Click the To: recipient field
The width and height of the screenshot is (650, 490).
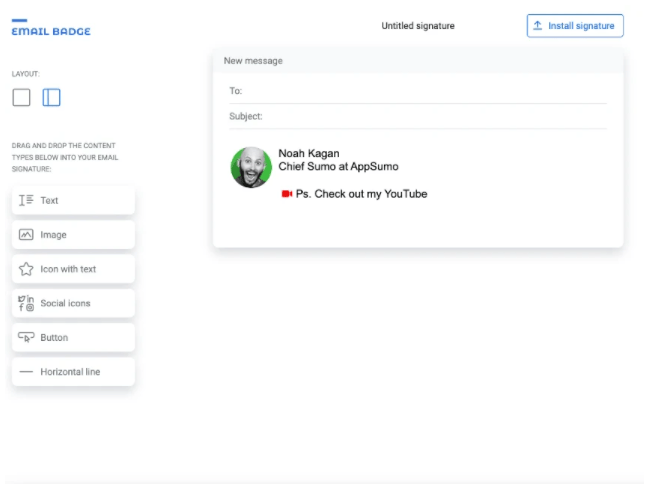(x=418, y=91)
